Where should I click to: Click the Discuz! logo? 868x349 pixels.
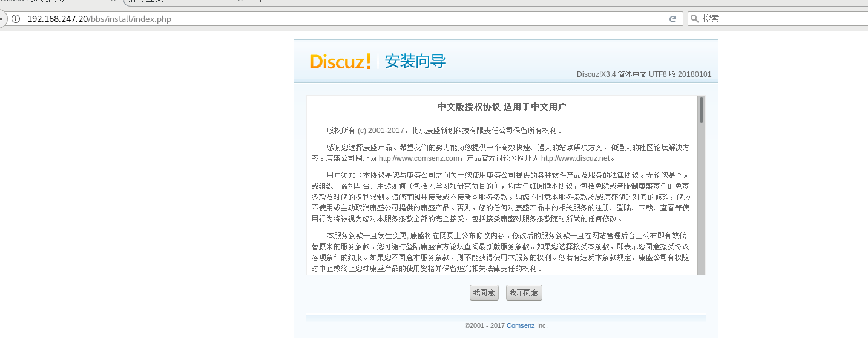pos(340,61)
